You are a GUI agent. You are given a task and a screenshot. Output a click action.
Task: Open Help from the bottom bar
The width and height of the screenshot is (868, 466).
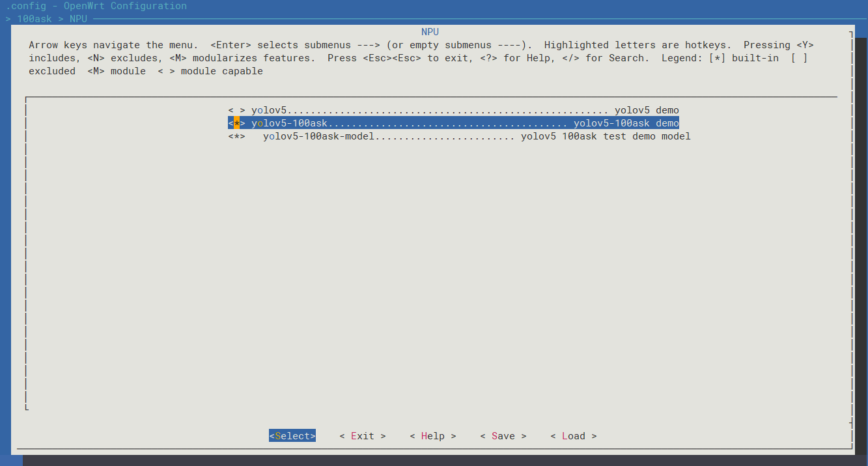coord(432,436)
